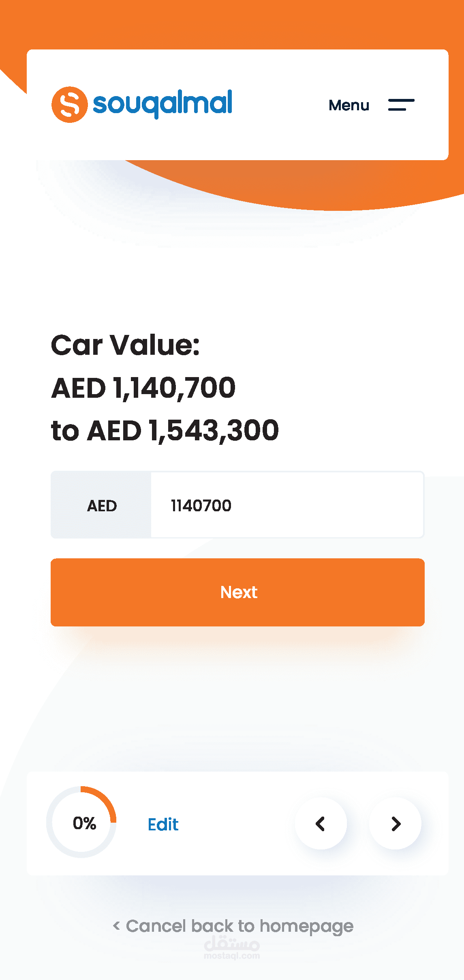This screenshot has width=464, height=980.
Task: Open the hamburger menu icon
Action: tap(401, 105)
